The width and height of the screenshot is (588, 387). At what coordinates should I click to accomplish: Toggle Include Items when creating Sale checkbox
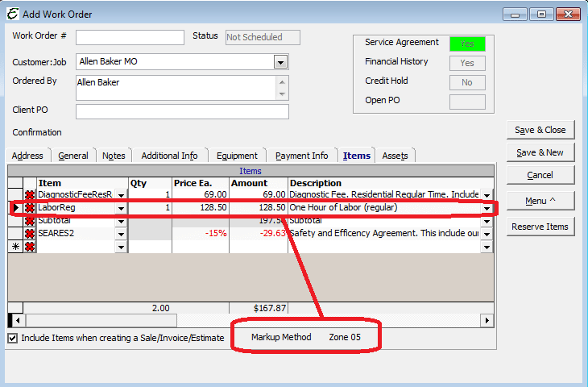pyautogui.click(x=12, y=338)
